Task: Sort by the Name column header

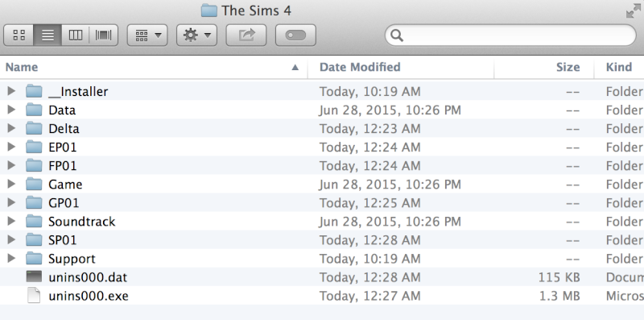Action: point(22,67)
